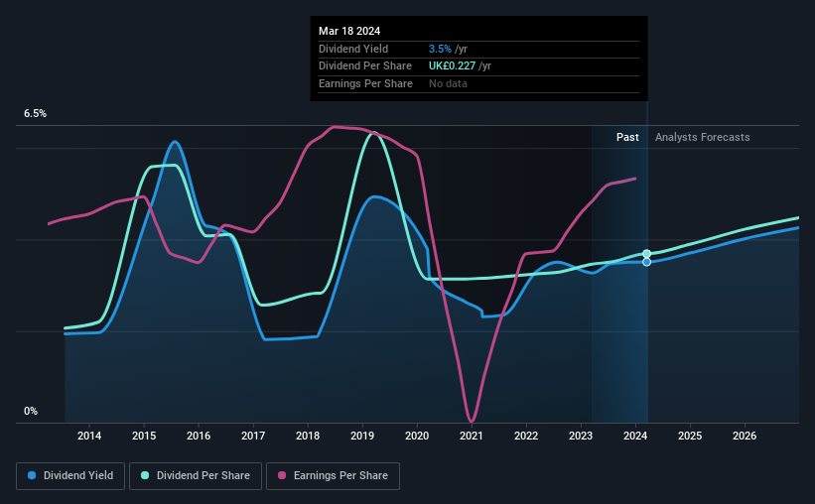Click the teal Dividend Per Share data marker
Viewport: 815px width, 504px height.
[646, 254]
